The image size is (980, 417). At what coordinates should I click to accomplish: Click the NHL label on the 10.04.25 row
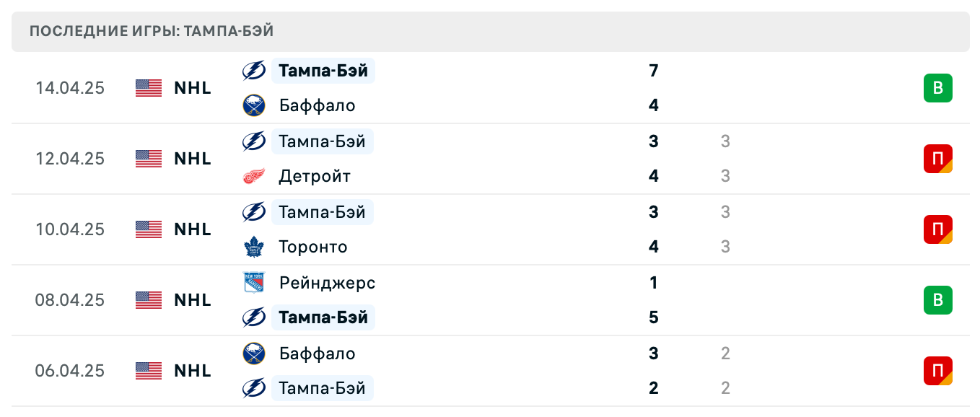point(192,229)
